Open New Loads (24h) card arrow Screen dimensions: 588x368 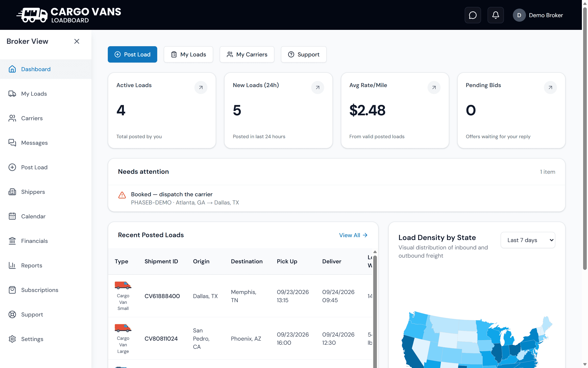(x=317, y=88)
